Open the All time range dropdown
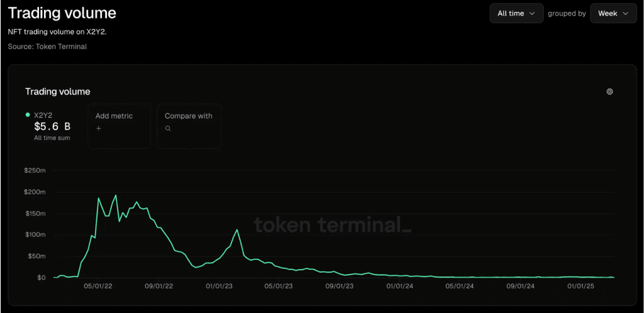This screenshot has width=644, height=313. point(516,13)
